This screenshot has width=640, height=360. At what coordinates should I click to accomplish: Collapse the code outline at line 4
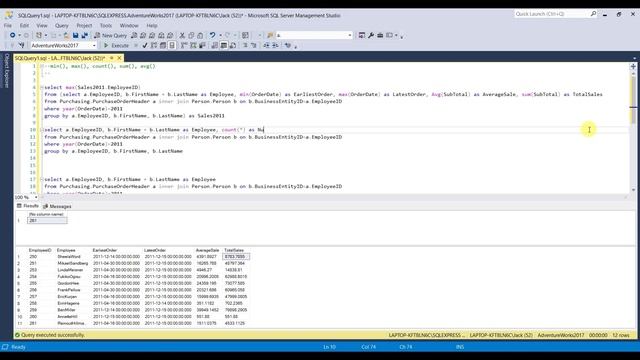point(42,87)
